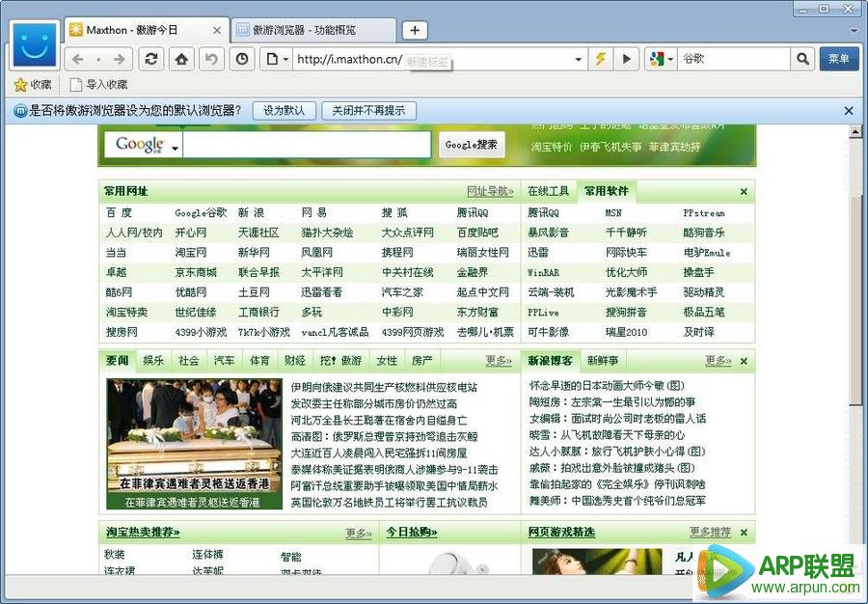
Task: Open 更多» link in news panel
Action: point(499,361)
